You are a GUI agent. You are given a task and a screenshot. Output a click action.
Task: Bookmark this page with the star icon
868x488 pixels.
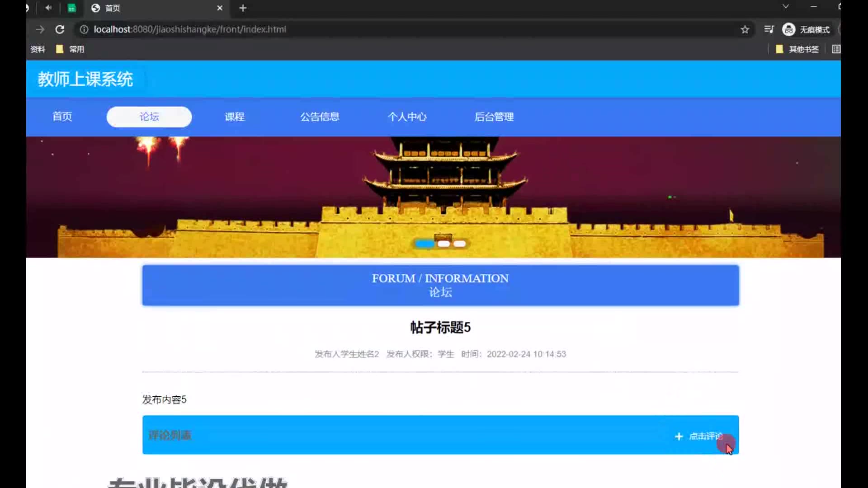[x=745, y=29]
